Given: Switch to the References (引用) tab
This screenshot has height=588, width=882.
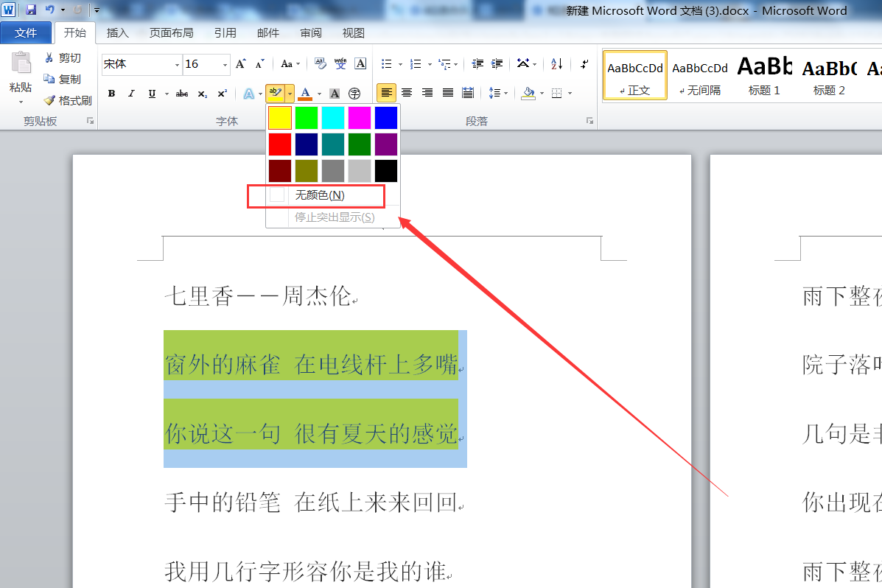Looking at the screenshot, I should [x=225, y=33].
